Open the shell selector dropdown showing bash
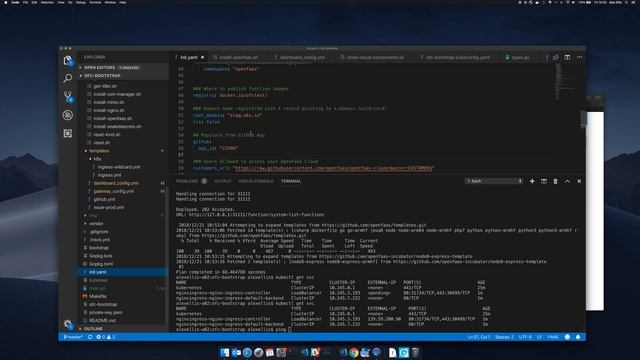Image resolution: width=640 pixels, height=360 pixels. (494, 181)
